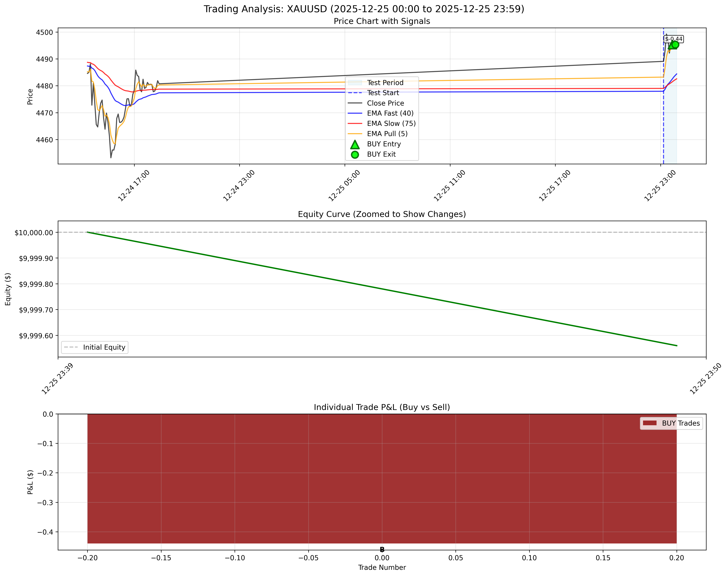Select the BUY Entry triangle marker in legend

355,145
